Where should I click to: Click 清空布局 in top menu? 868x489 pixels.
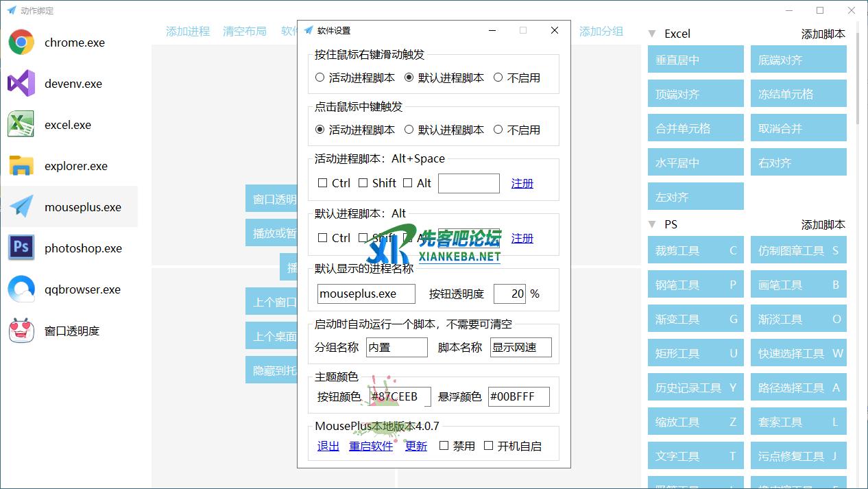click(245, 31)
